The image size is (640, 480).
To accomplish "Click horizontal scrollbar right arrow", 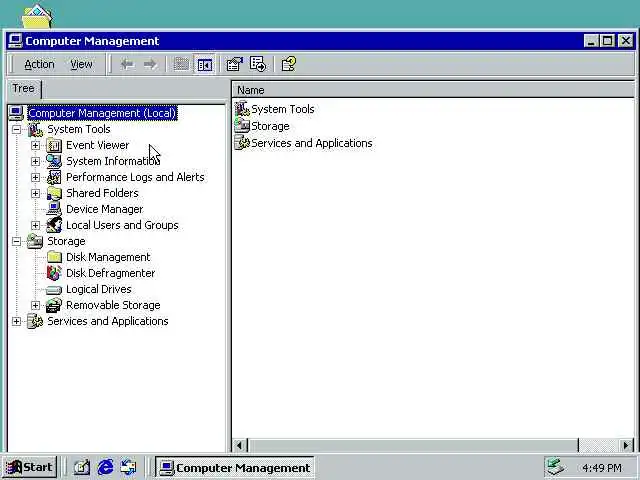I will (x=627, y=445).
